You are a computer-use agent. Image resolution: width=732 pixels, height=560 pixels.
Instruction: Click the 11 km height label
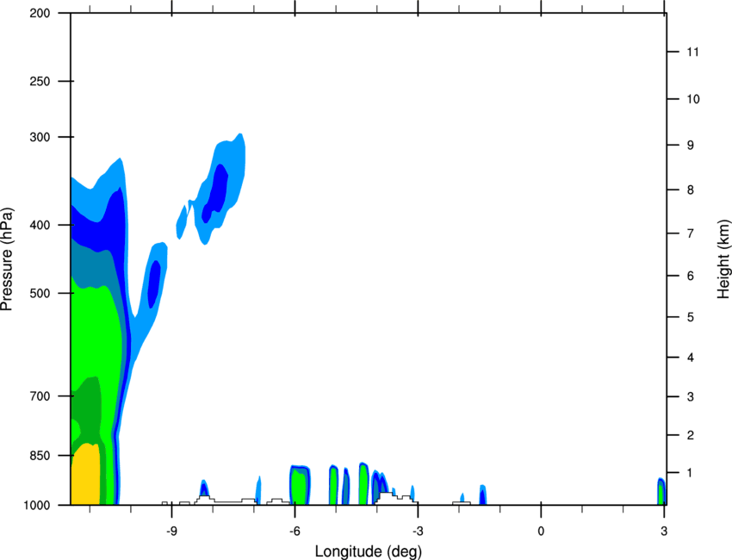(x=692, y=52)
